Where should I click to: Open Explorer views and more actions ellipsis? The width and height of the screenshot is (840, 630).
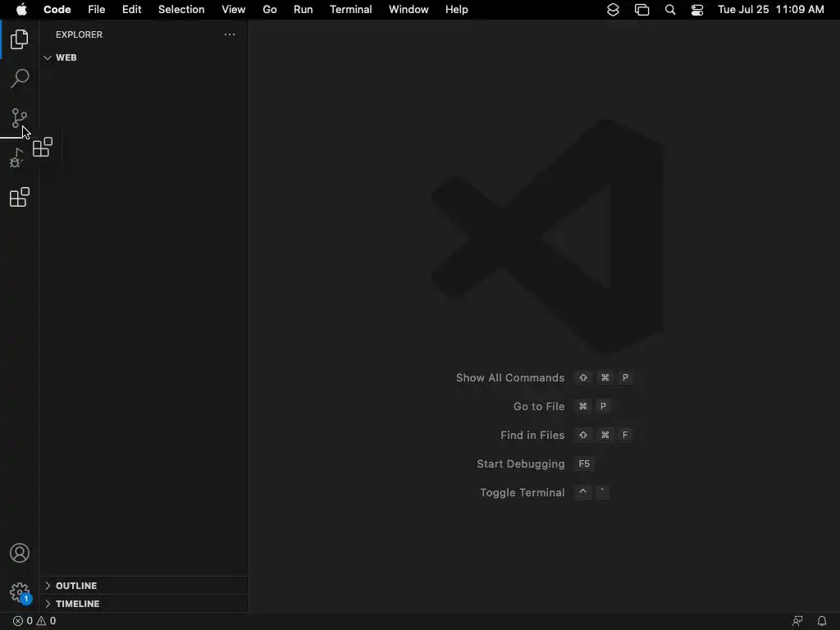(x=230, y=34)
